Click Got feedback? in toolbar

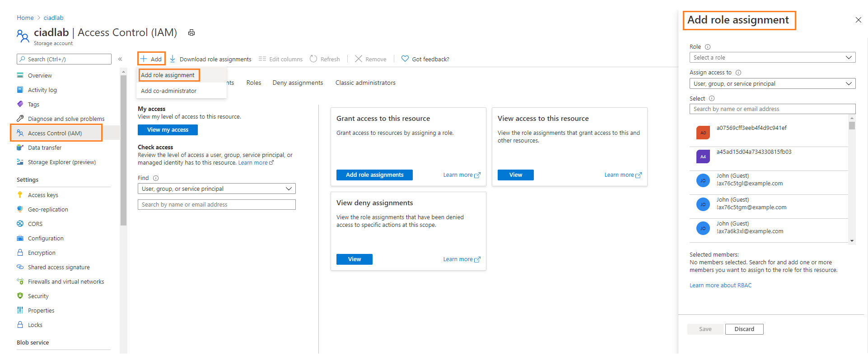pyautogui.click(x=425, y=59)
